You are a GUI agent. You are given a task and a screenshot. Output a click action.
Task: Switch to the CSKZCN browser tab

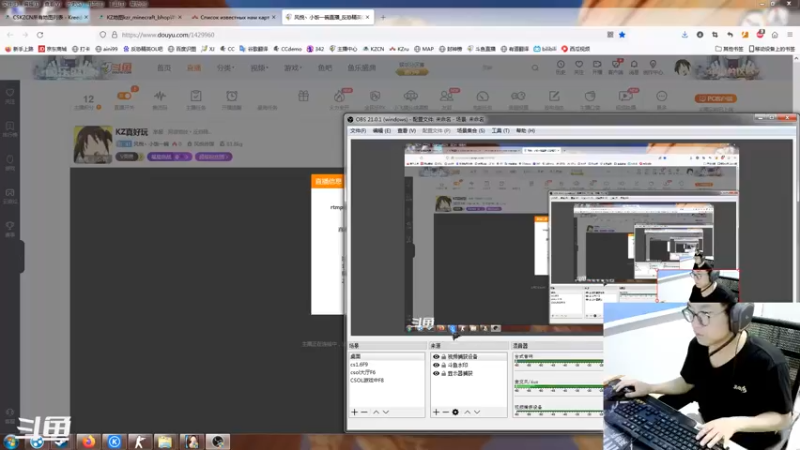(x=47, y=17)
